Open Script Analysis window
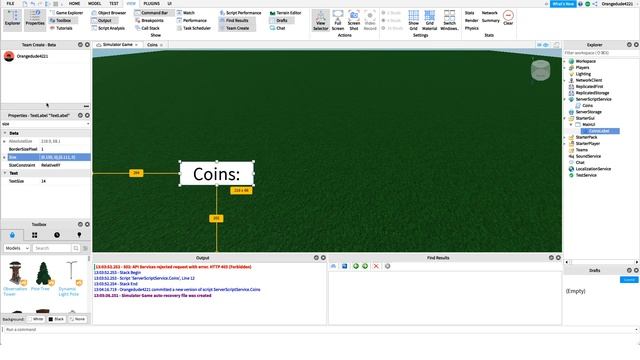The height and width of the screenshot is (360, 640). [108, 28]
